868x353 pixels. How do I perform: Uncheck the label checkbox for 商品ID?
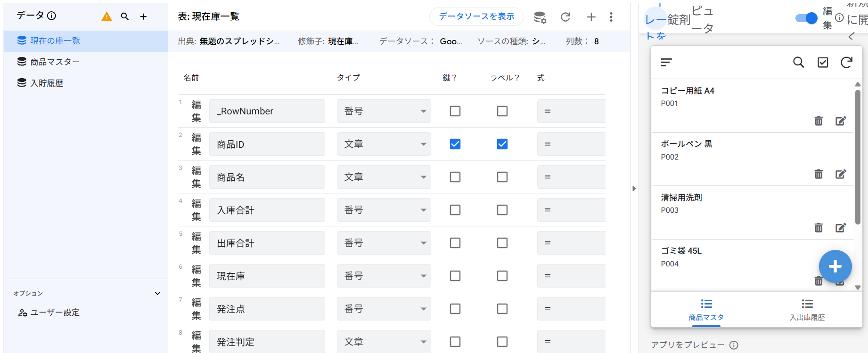[x=502, y=144]
